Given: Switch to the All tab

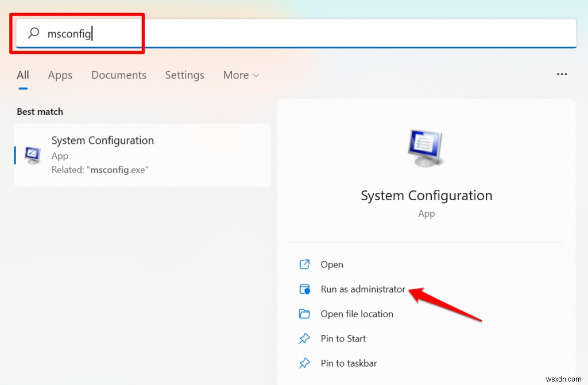Looking at the screenshot, I should tap(23, 75).
